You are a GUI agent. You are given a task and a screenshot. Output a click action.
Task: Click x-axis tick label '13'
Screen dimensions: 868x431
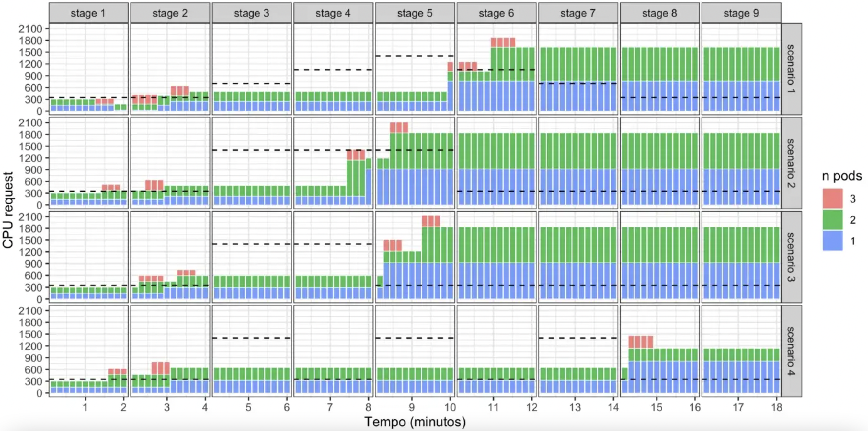(575, 407)
